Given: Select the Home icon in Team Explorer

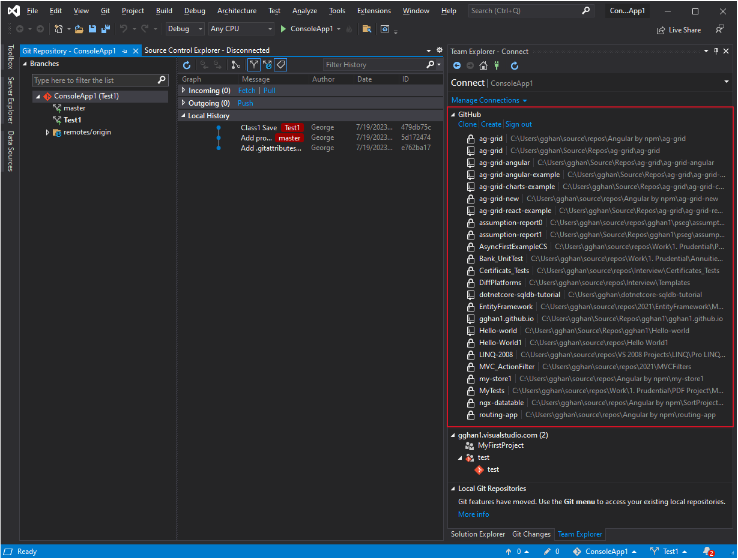Looking at the screenshot, I should point(483,65).
